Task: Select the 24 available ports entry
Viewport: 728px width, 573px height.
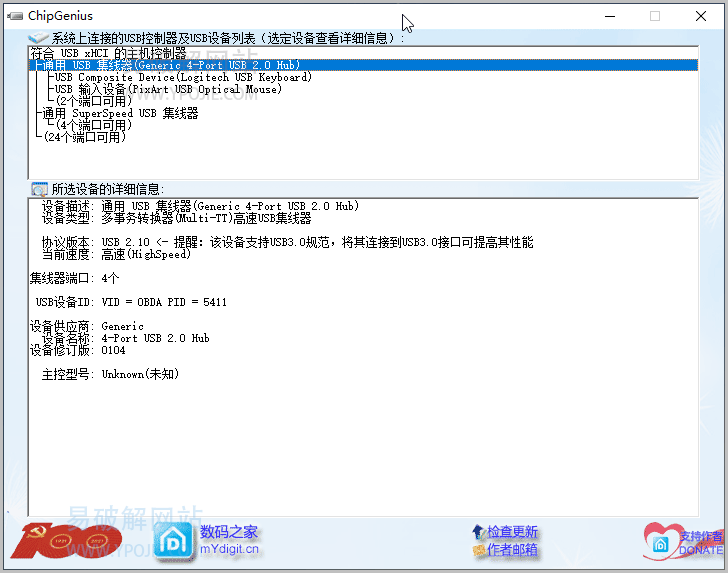Action: point(85,137)
